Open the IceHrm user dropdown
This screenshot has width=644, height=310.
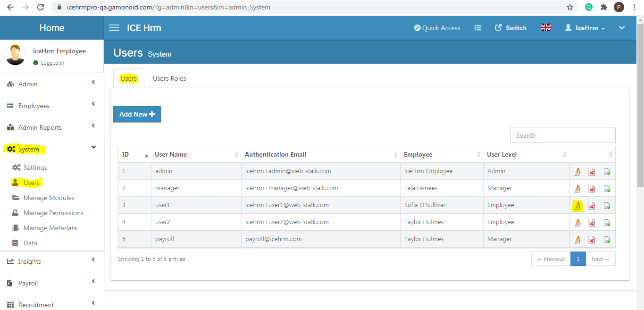[x=585, y=28]
